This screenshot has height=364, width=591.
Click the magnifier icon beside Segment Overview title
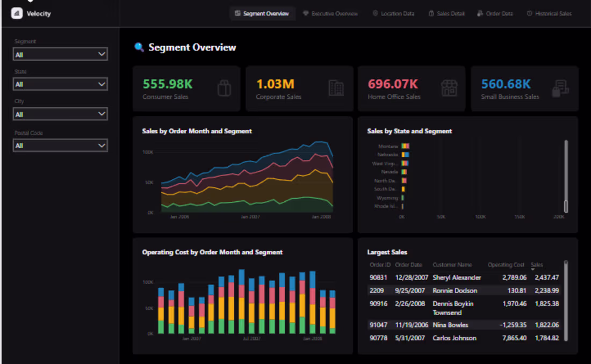point(139,47)
